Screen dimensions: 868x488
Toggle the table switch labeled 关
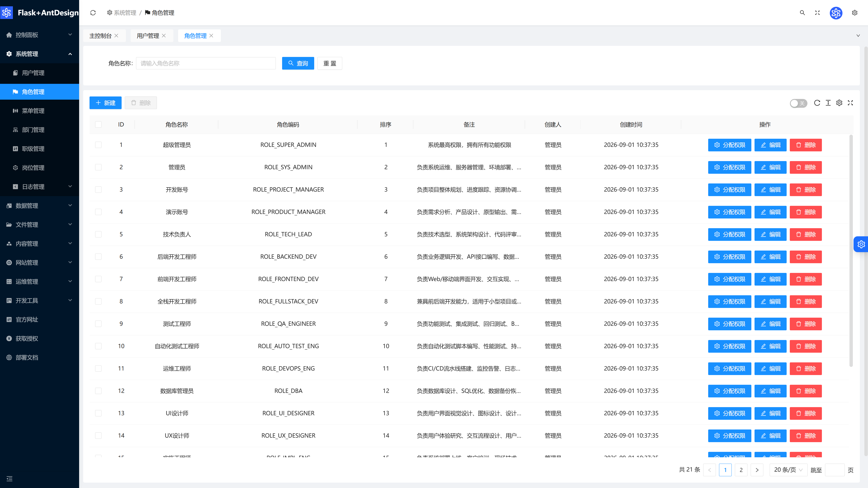click(x=798, y=103)
